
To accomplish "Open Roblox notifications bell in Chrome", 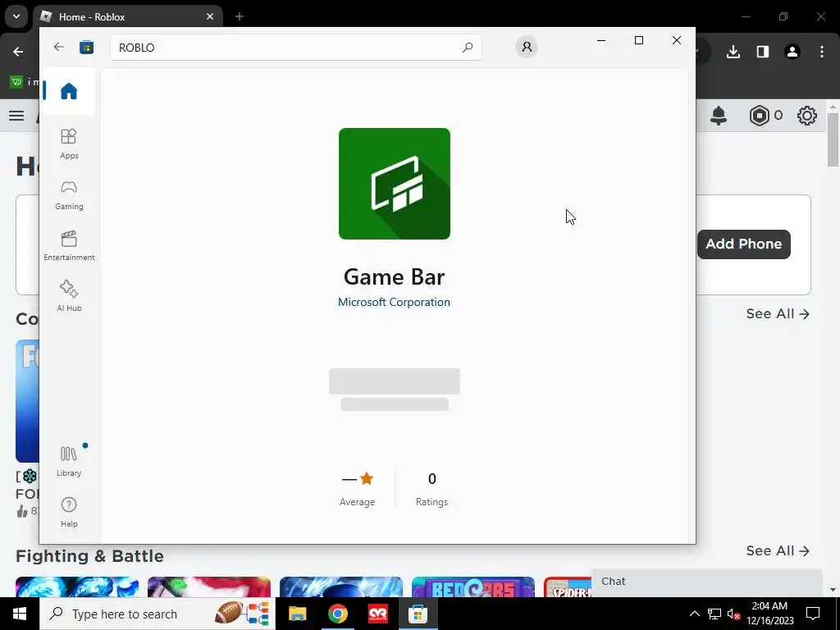I will (719, 116).
